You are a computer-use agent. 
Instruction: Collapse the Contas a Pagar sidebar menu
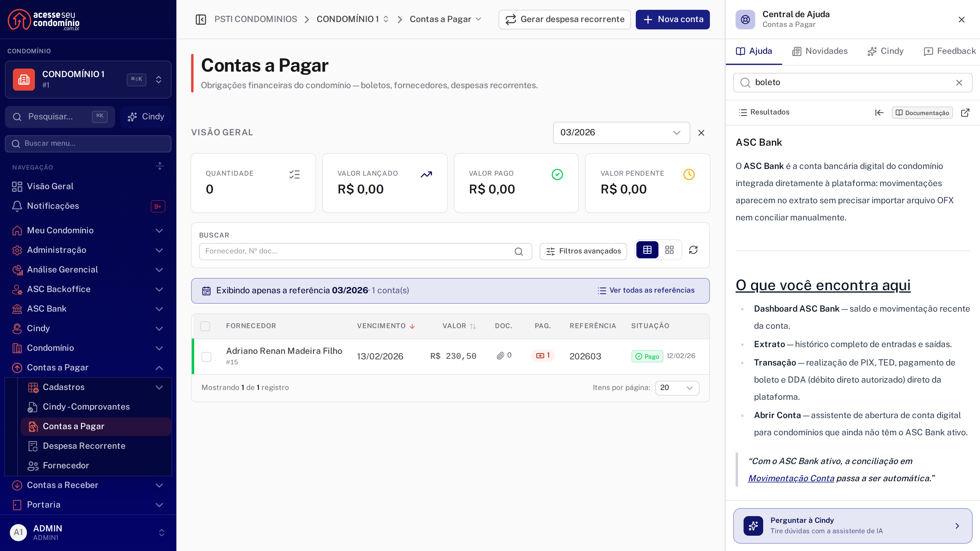coord(88,368)
